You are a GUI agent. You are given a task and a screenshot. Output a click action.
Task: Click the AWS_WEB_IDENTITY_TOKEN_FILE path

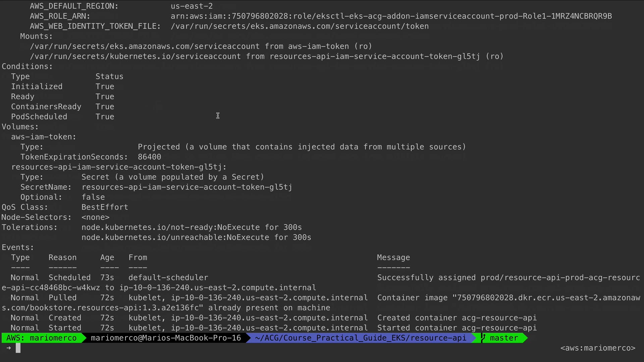coord(300,26)
